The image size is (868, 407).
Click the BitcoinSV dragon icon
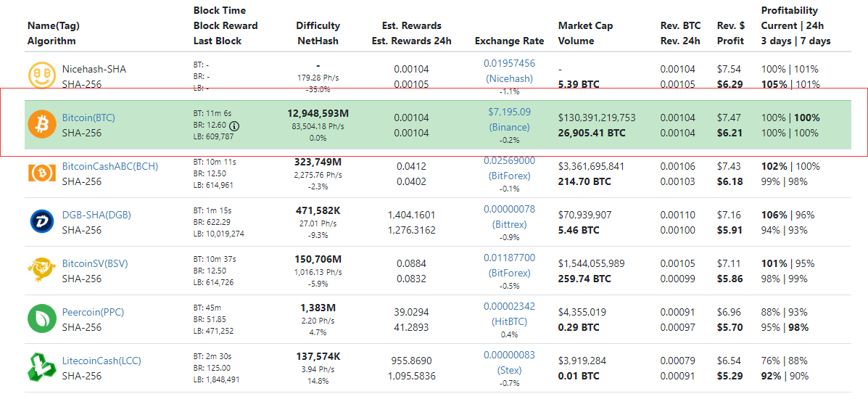[42, 271]
